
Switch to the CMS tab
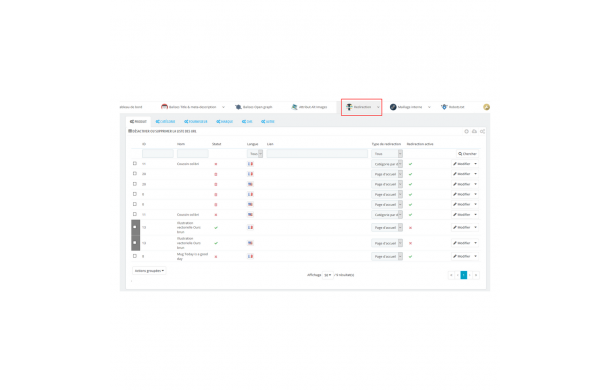pyautogui.click(x=247, y=121)
